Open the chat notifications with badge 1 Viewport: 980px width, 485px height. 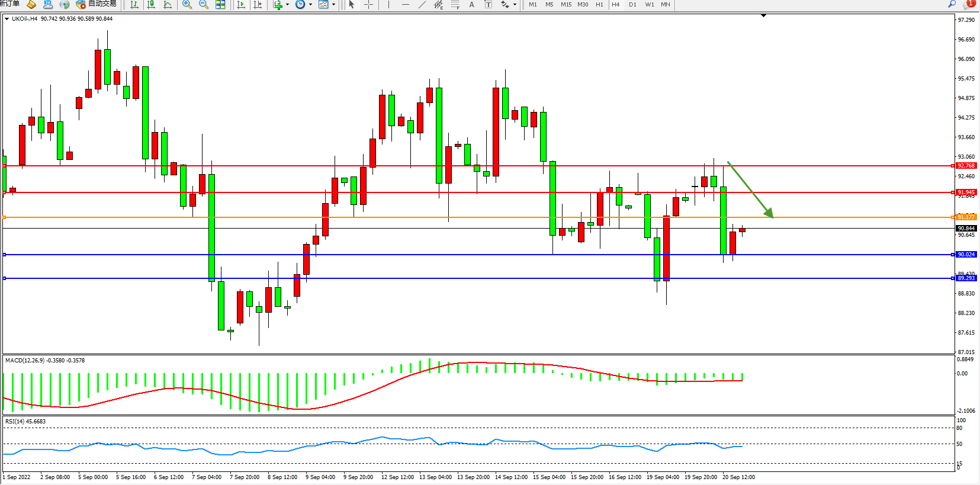[x=969, y=4]
